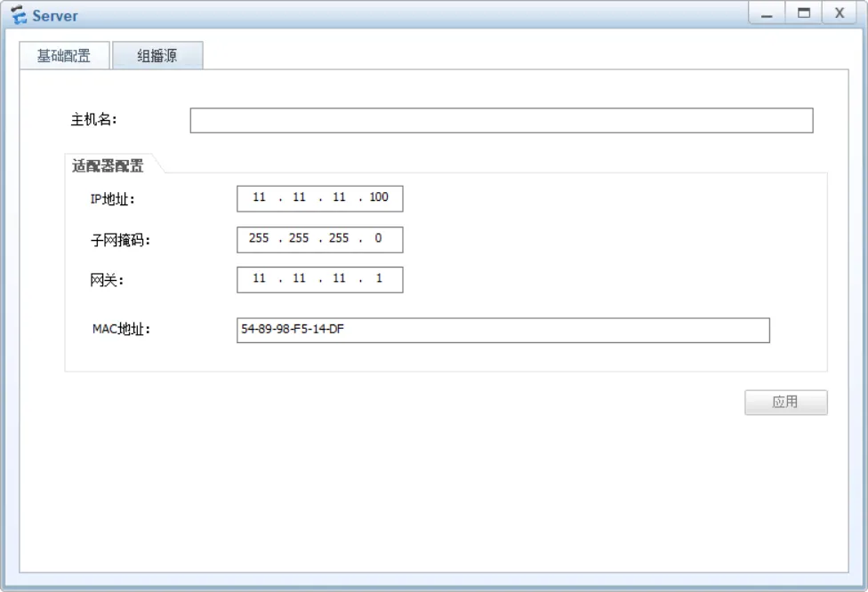868x592 pixels.
Task: Switch to the 基础配置 tab
Action: [x=64, y=55]
